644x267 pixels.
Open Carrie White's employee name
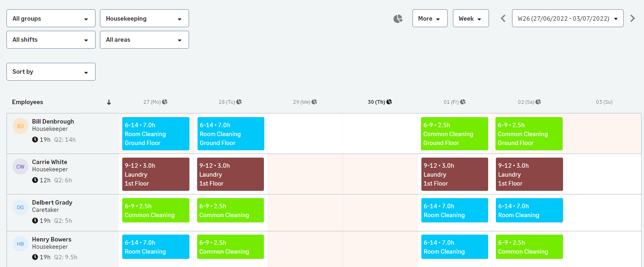coord(50,162)
